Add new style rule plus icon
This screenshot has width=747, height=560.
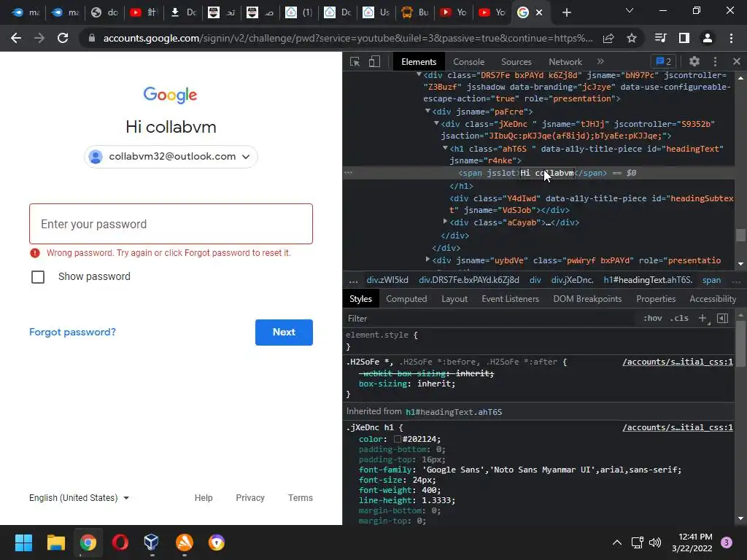(703, 318)
